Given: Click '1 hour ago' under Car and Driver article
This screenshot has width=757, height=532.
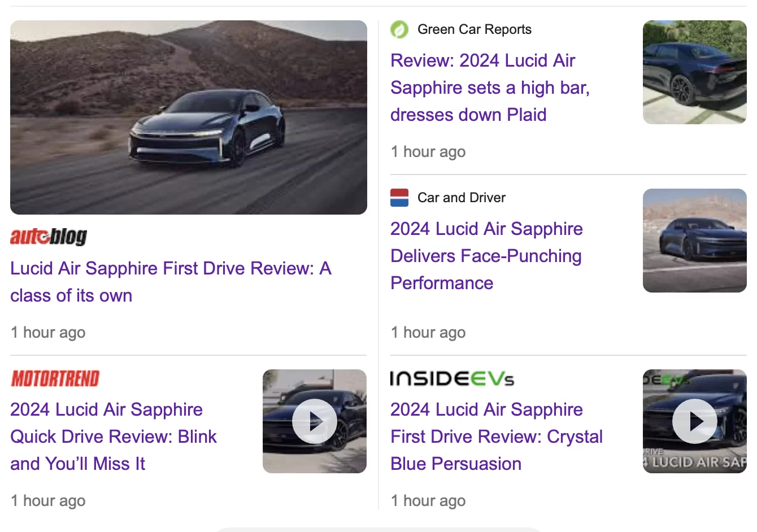Looking at the screenshot, I should pos(428,332).
